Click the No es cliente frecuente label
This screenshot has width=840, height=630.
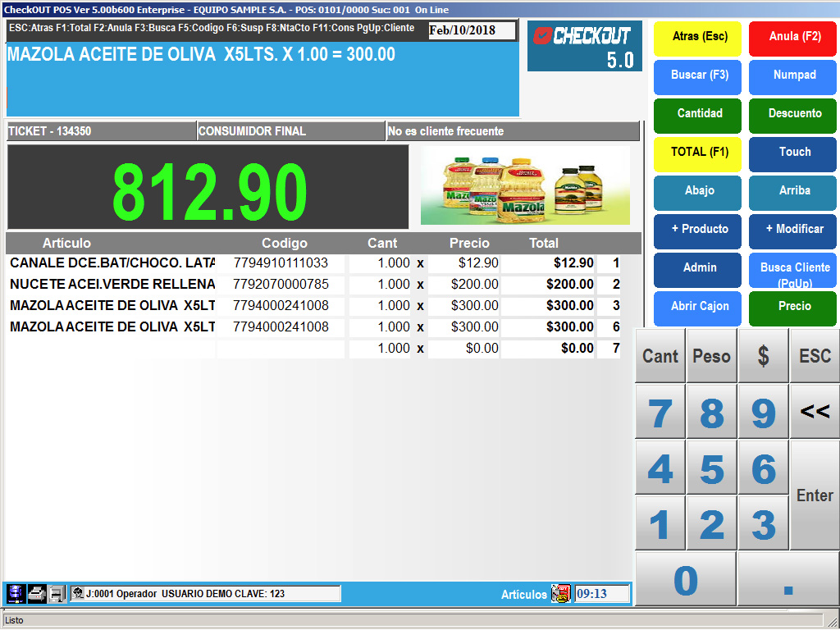point(513,131)
